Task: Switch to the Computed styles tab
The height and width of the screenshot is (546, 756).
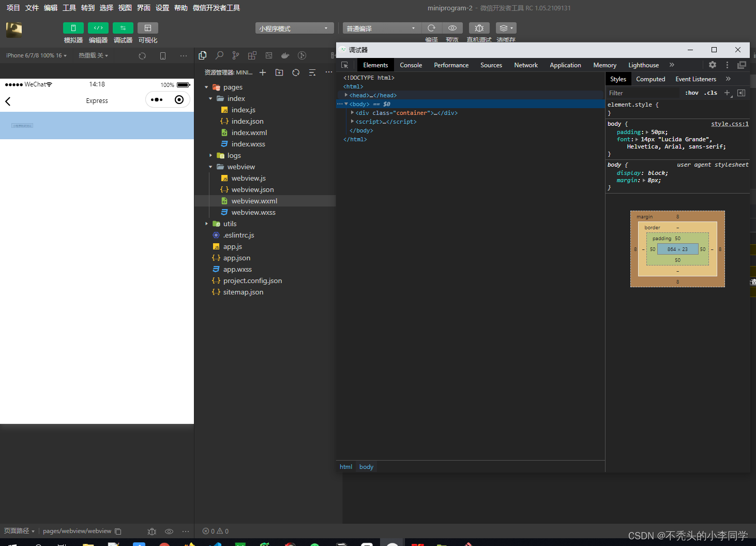Action: click(651, 79)
